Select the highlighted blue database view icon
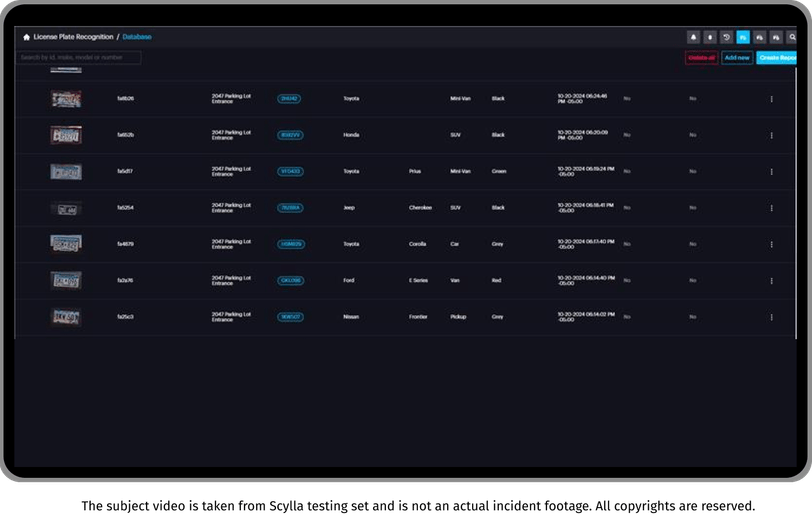 tap(743, 37)
